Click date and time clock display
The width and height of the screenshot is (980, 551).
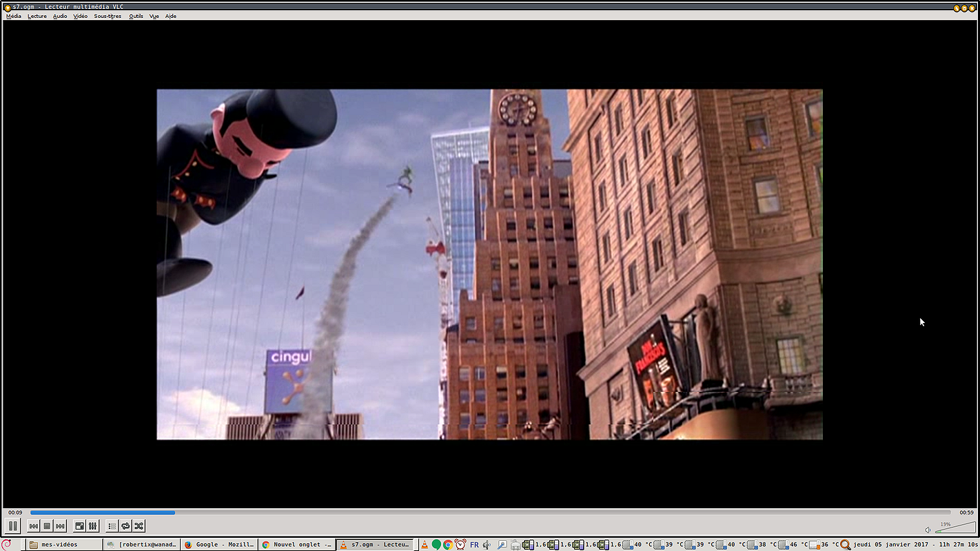tap(915, 545)
